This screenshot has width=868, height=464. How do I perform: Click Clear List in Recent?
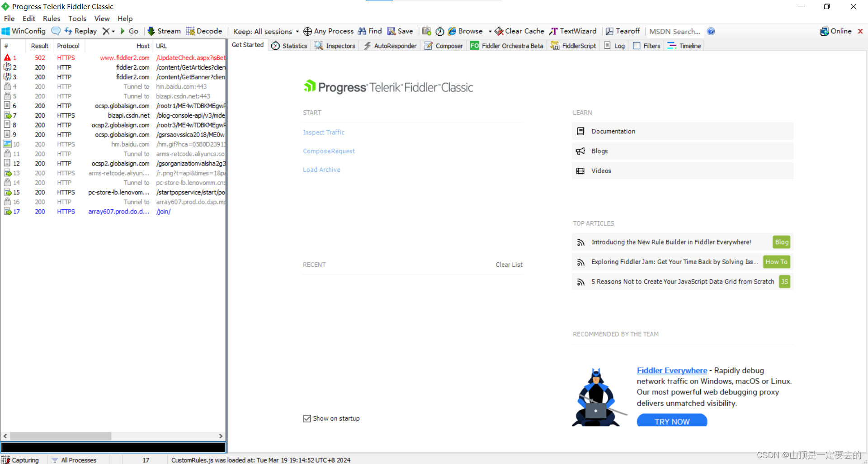click(x=509, y=265)
